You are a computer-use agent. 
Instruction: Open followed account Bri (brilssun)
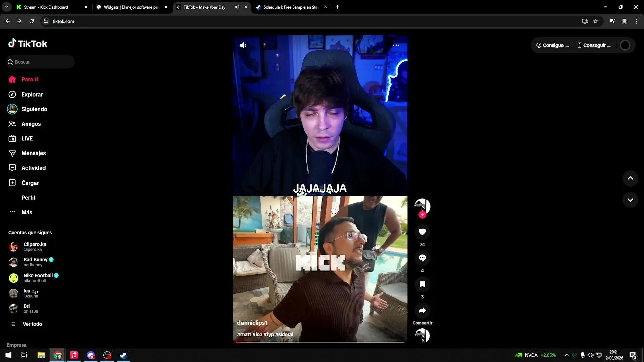(23, 308)
